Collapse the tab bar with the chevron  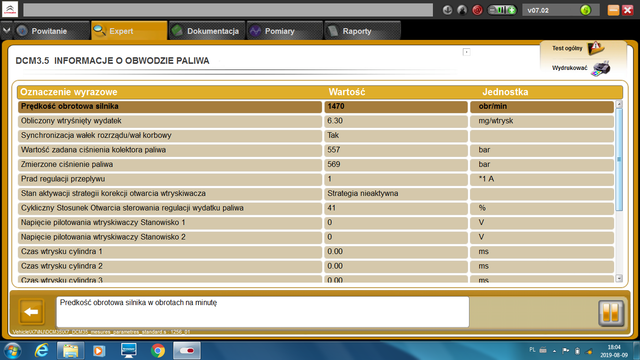click(x=7, y=31)
